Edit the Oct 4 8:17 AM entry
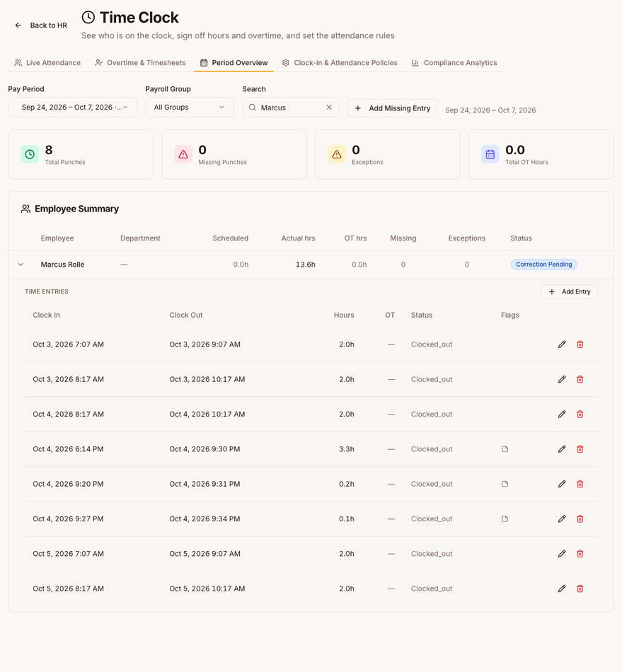622x672 pixels. pos(562,414)
